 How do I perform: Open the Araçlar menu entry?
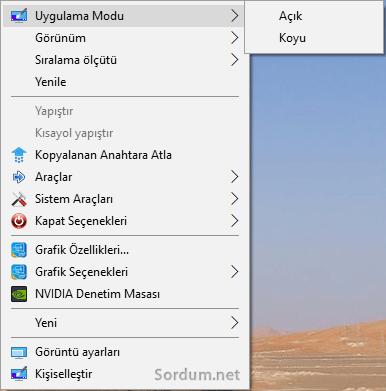125,177
